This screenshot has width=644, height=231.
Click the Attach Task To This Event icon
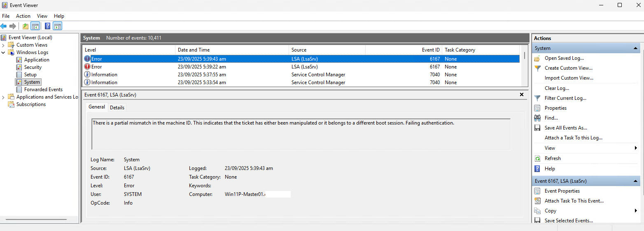[x=537, y=201]
